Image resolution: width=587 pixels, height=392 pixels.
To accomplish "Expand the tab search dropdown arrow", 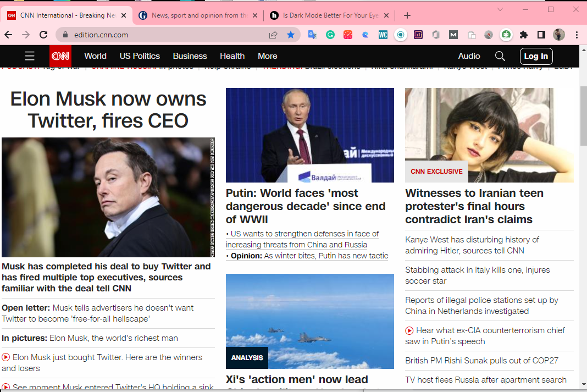I will (x=500, y=10).
